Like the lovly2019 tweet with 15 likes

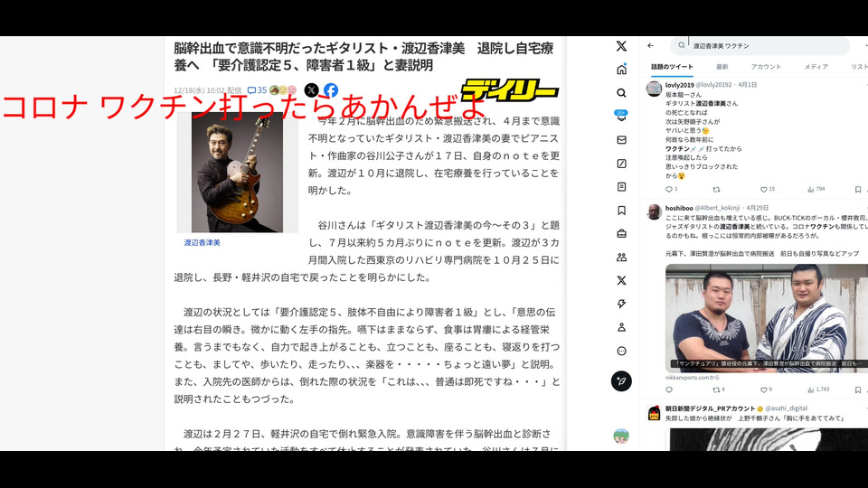coord(768,189)
